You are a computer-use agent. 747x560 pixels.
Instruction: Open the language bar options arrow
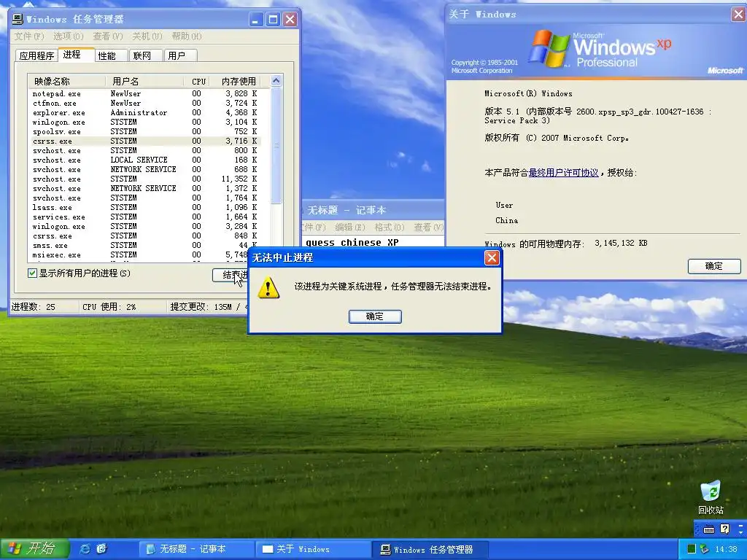pos(741,532)
